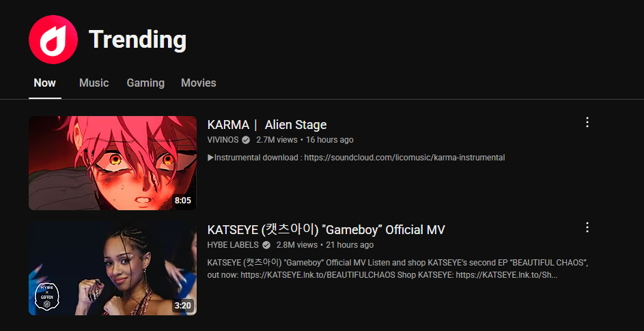The width and height of the screenshot is (644, 331).
Task: Open the Gaming trending tab
Action: click(145, 83)
